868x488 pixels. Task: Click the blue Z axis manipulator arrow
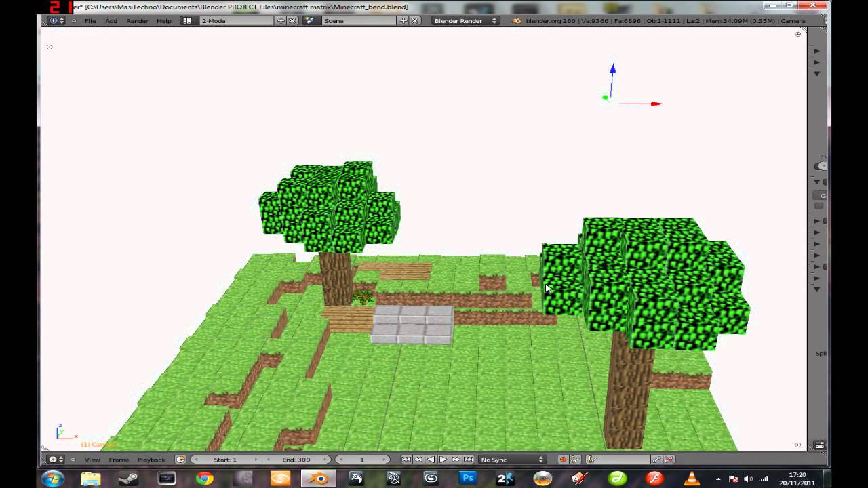(x=612, y=69)
